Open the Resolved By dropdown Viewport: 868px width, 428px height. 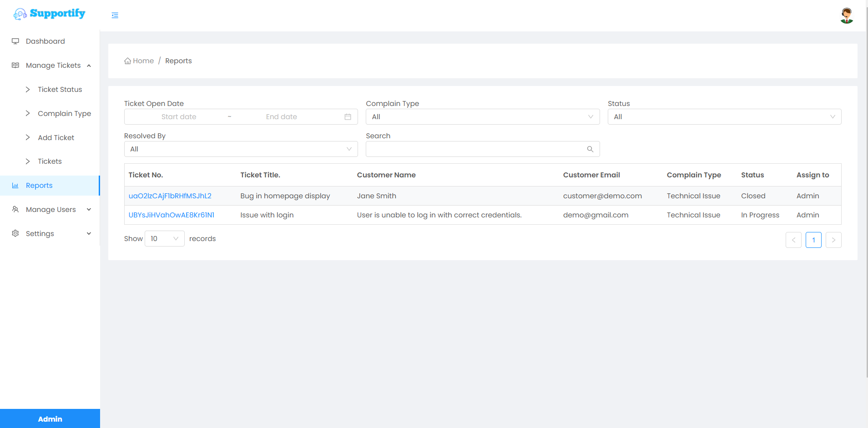coord(241,149)
